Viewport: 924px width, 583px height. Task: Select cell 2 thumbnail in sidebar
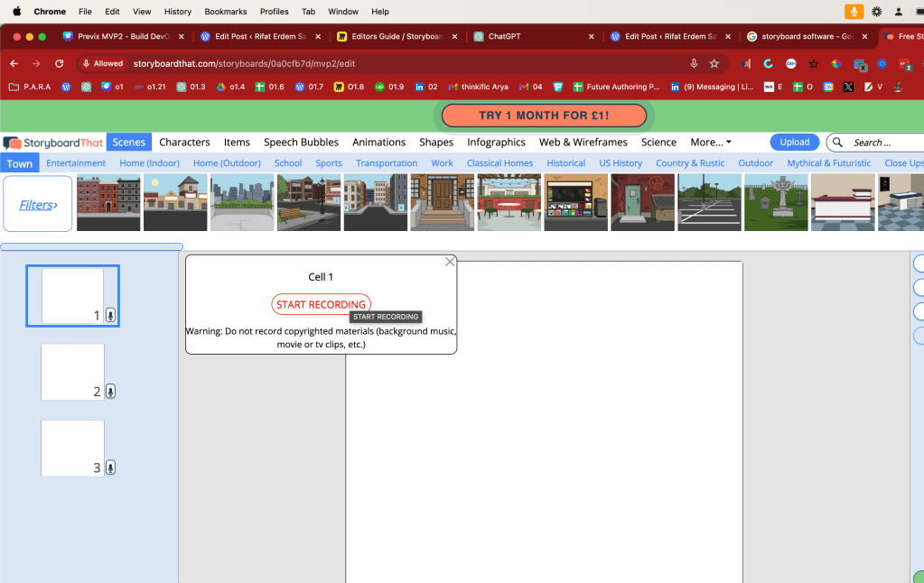(x=72, y=372)
